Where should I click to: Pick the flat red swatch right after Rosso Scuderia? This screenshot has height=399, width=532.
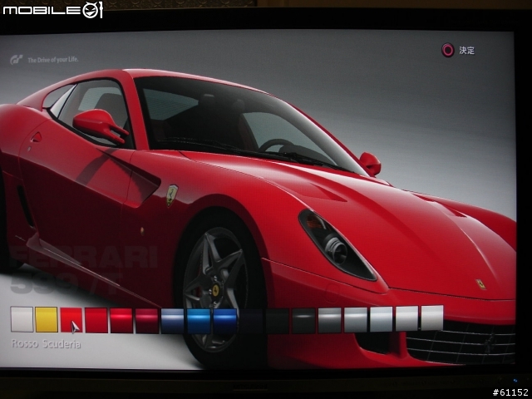(x=96, y=320)
